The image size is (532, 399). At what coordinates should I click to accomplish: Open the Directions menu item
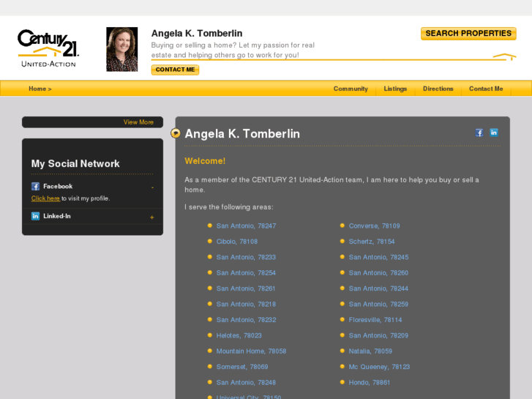coord(438,89)
